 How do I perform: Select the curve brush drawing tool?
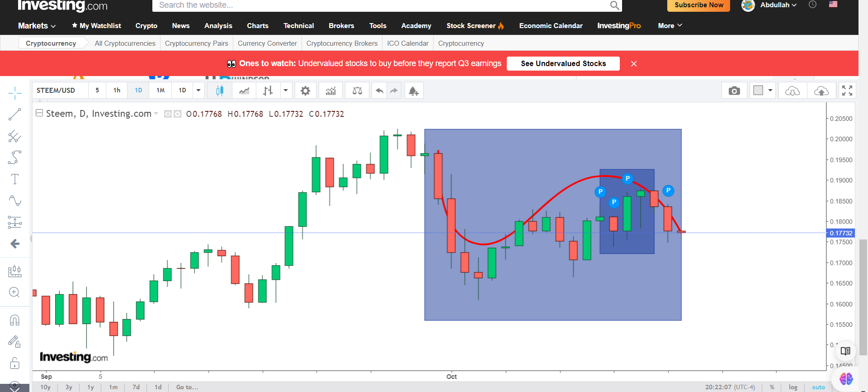point(15,158)
